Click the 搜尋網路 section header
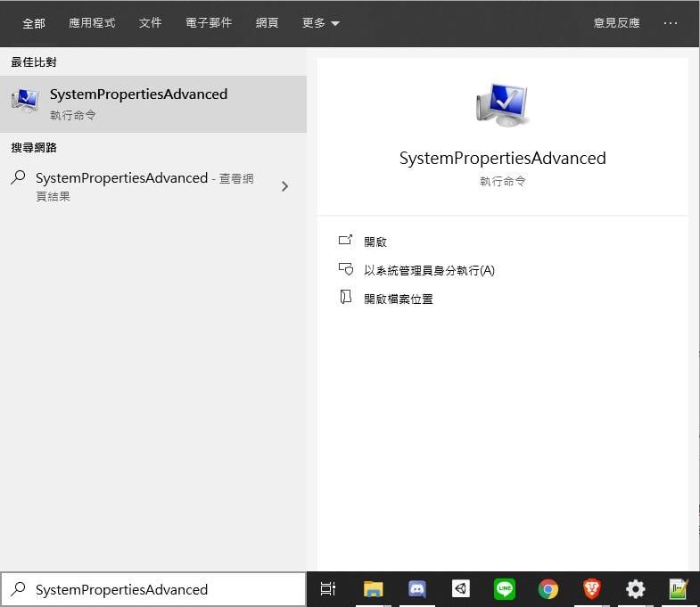Screen dimensions: 700x607 click(34, 147)
